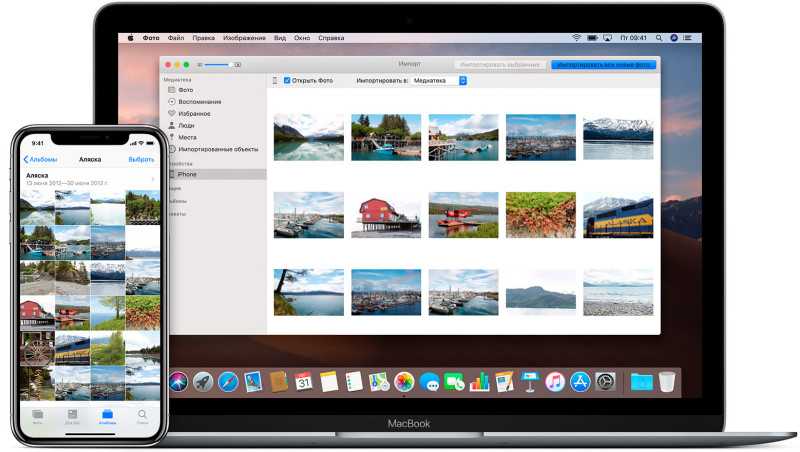Open the Окно menu
Screen dimensions: 800x452
[302, 38]
